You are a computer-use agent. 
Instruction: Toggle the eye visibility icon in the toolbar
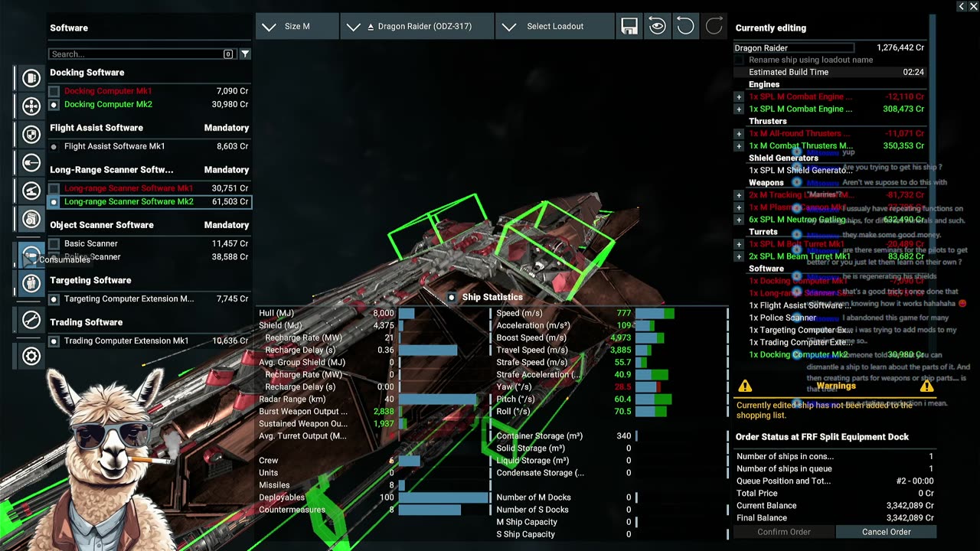click(x=657, y=26)
